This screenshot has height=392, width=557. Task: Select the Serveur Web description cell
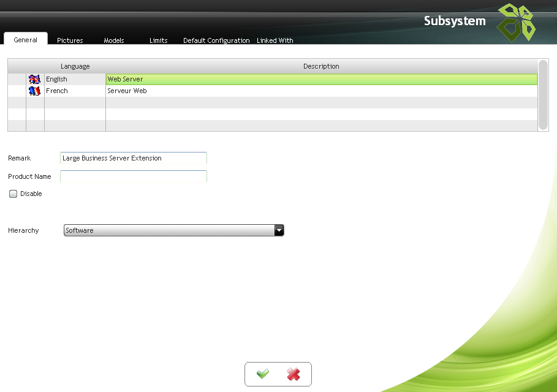321,91
